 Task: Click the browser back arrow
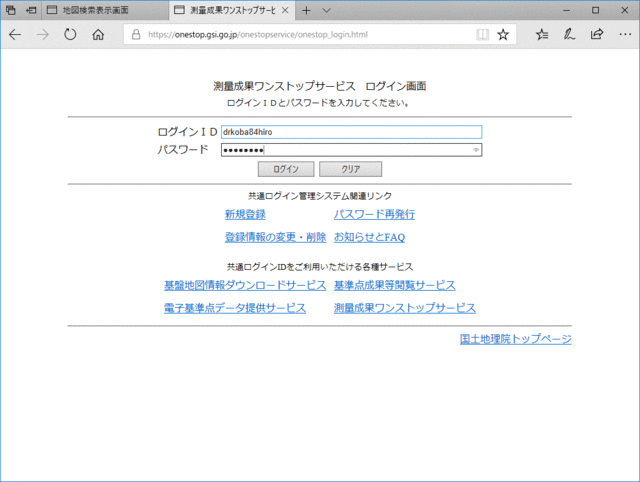click(x=15, y=35)
